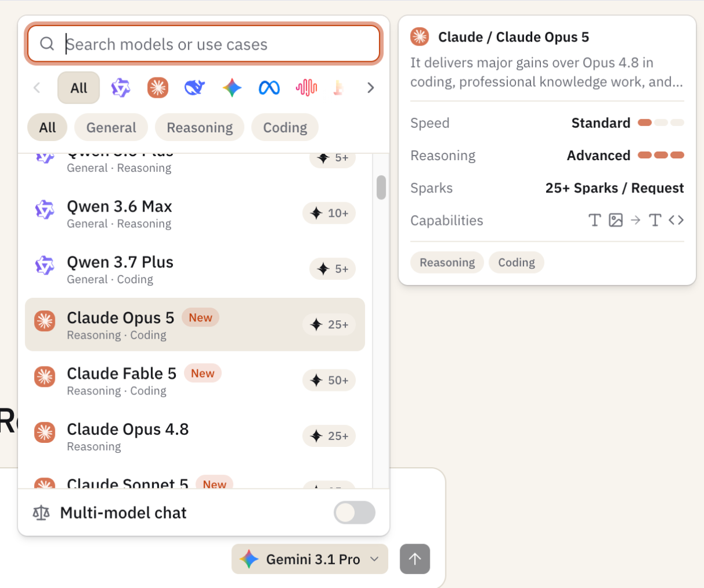Click the text output T icon after the arrow
The image size is (704, 588).
tap(655, 220)
